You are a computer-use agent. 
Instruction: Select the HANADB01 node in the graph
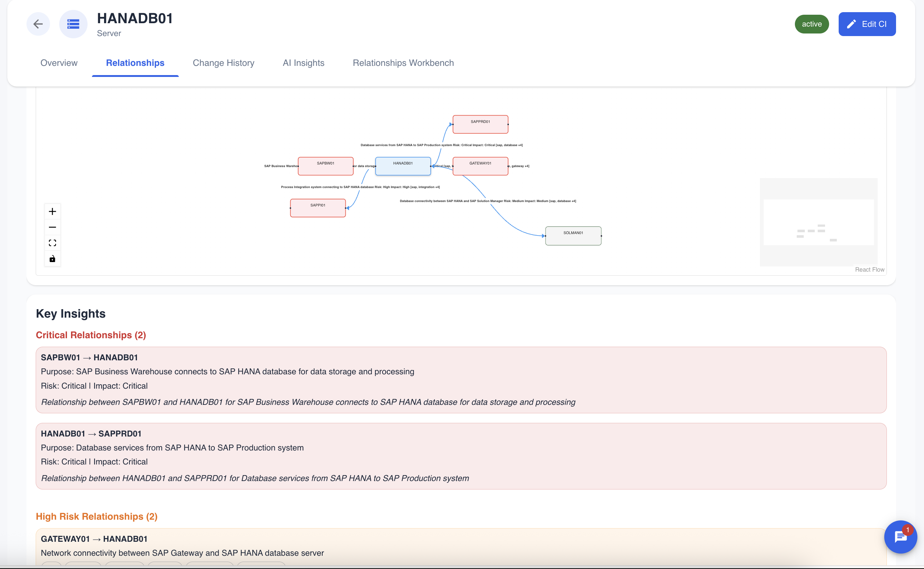(403, 166)
